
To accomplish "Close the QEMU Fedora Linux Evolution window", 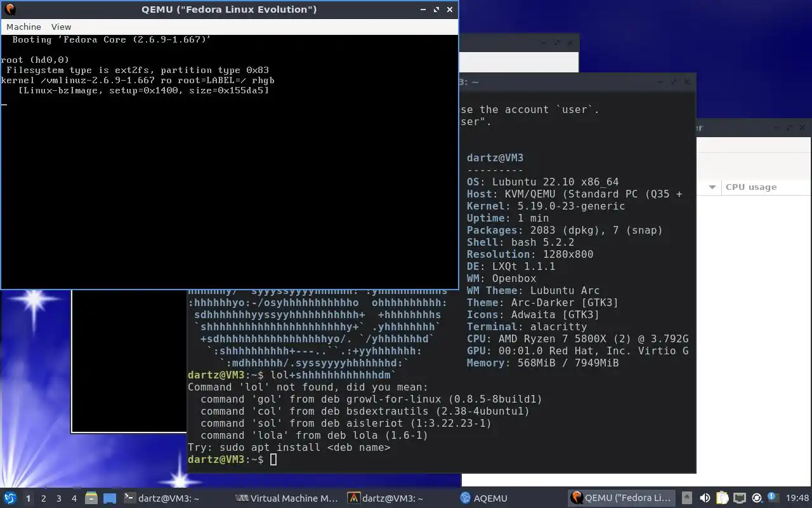I will [x=450, y=10].
